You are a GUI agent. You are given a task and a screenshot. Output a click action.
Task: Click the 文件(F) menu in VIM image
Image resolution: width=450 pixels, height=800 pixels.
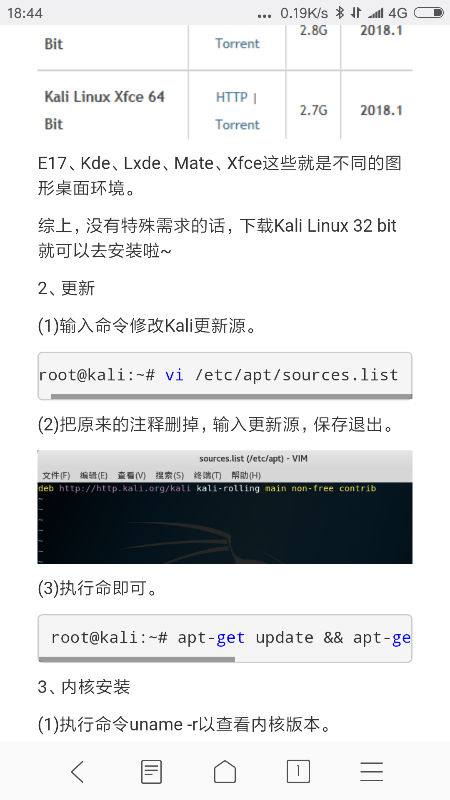point(56,476)
